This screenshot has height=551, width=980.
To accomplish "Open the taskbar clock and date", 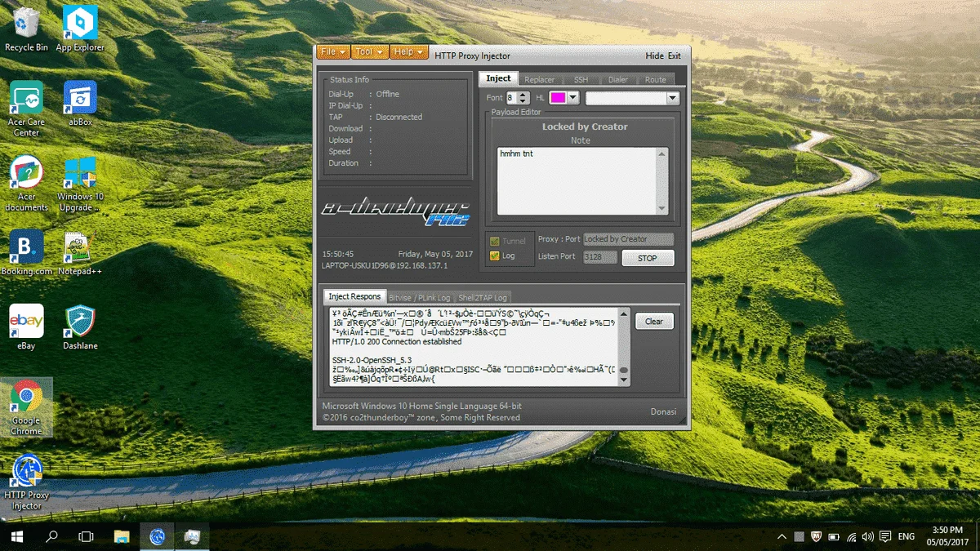I will click(947, 535).
